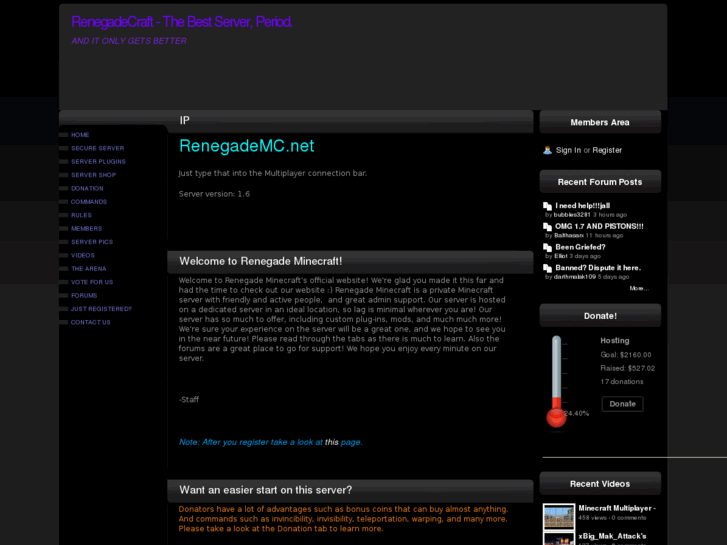
Task: Click the RenegadeMC.net server address text
Action: point(246,146)
